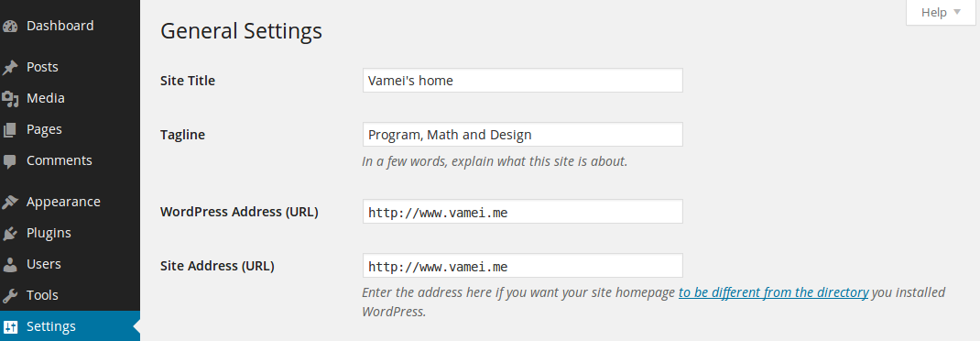Click the Tagline text field
This screenshot has height=341, width=980.
tap(522, 135)
